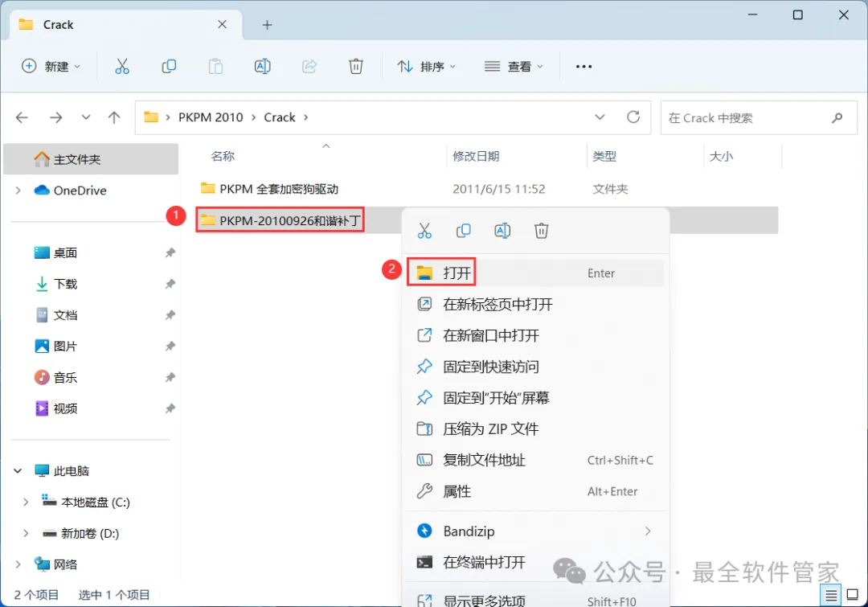This screenshot has width=868, height=607.
Task: Switch to large icons view in the status bar
Action: 853,595
